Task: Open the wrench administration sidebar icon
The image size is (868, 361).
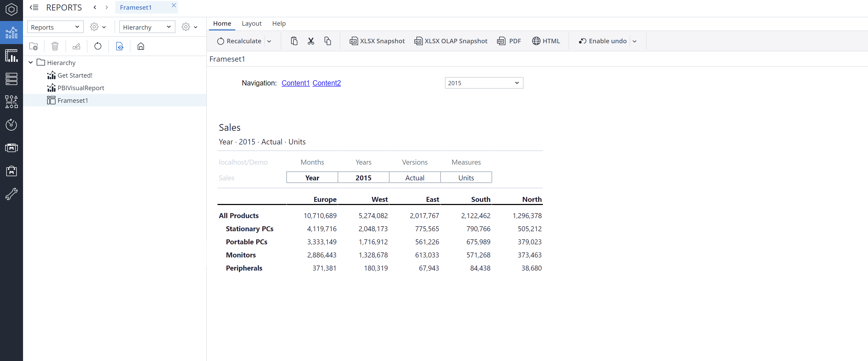Action: click(x=12, y=194)
